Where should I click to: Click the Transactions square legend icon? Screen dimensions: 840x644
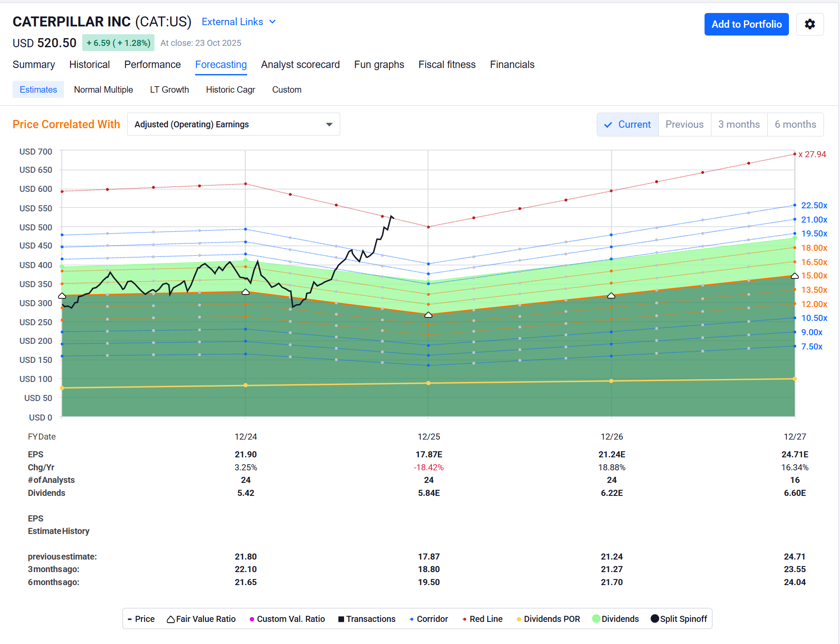[341, 619]
